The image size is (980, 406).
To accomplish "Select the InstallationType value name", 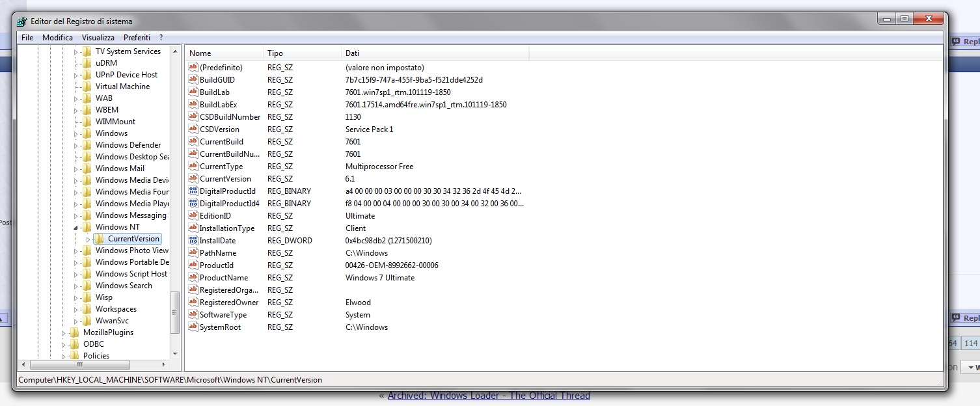I will coord(227,228).
